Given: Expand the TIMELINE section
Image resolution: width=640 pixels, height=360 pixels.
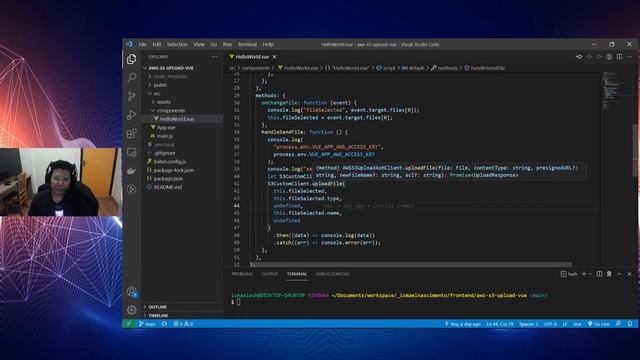Looking at the screenshot, I should [x=158, y=316].
